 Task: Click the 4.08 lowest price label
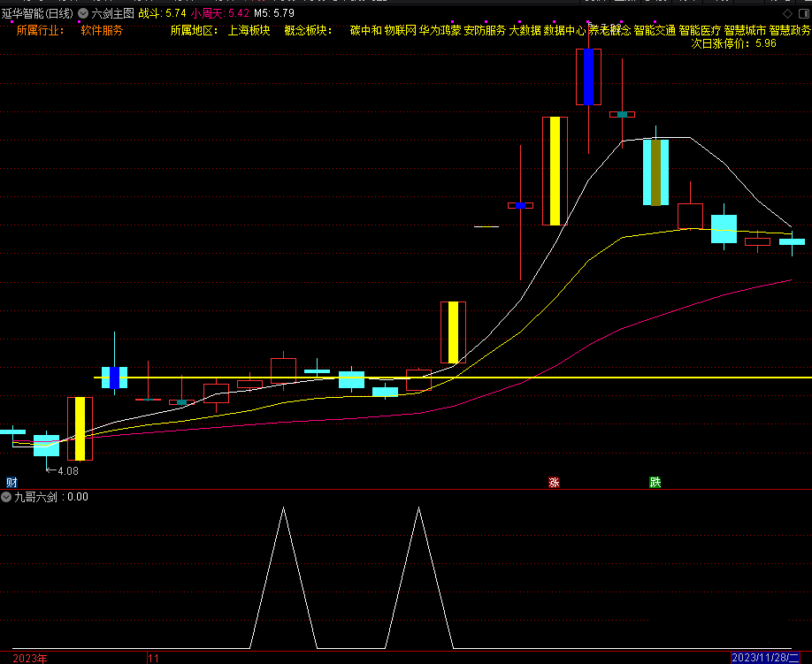coord(65,470)
